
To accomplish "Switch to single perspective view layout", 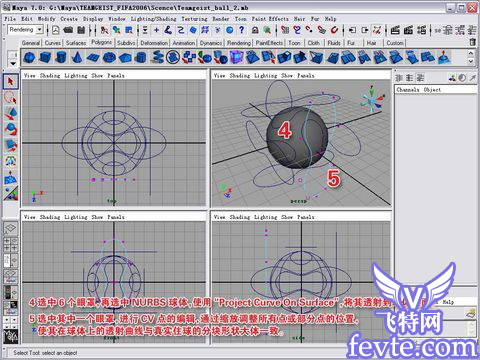I will (11, 228).
